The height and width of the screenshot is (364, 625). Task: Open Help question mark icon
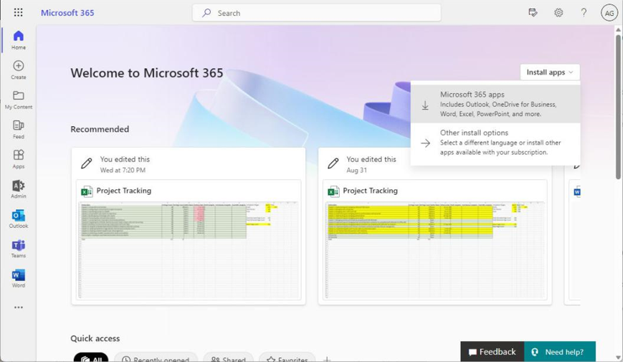pos(583,13)
